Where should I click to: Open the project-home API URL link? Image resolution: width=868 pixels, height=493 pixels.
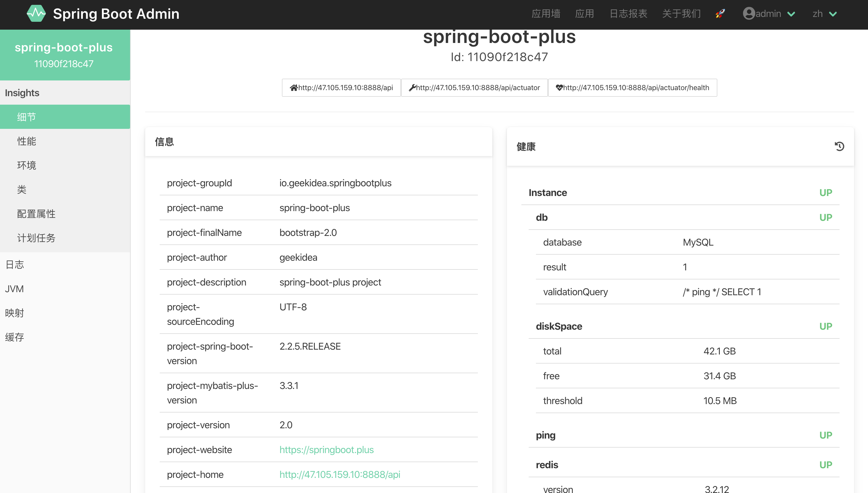click(x=340, y=474)
